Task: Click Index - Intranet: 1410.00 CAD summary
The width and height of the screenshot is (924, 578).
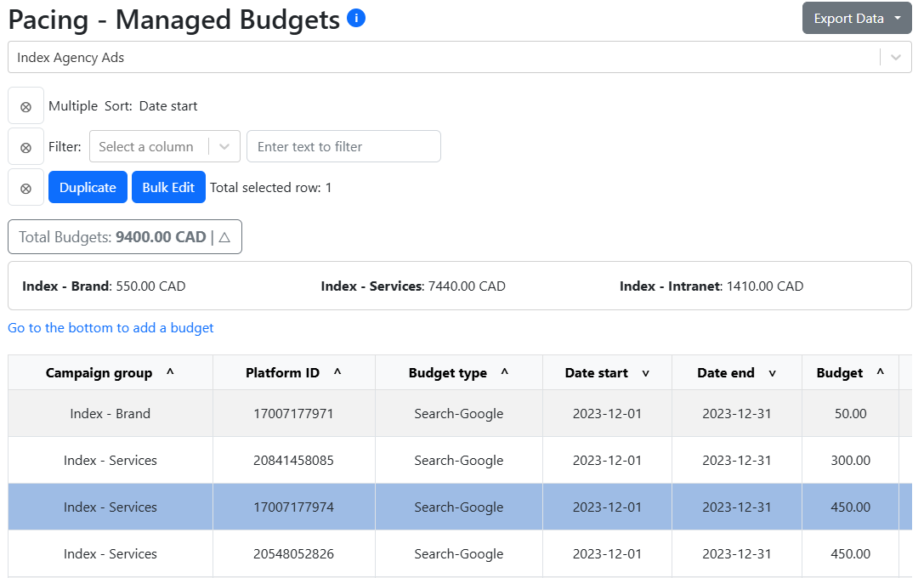Action: coord(711,286)
